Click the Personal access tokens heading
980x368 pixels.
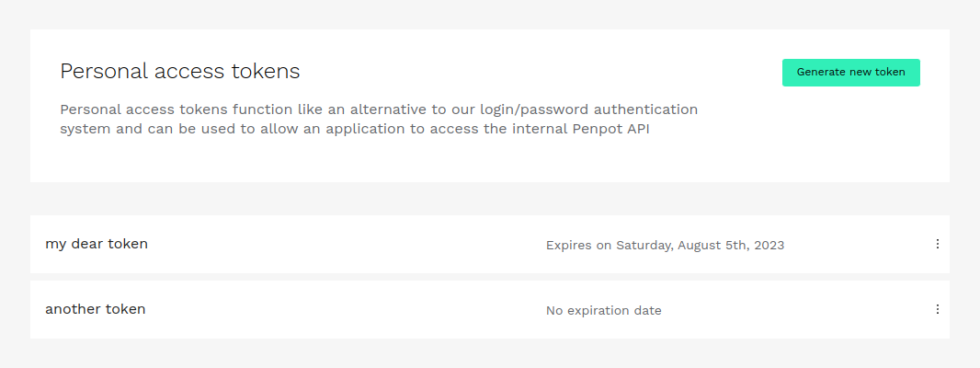pyautogui.click(x=180, y=72)
